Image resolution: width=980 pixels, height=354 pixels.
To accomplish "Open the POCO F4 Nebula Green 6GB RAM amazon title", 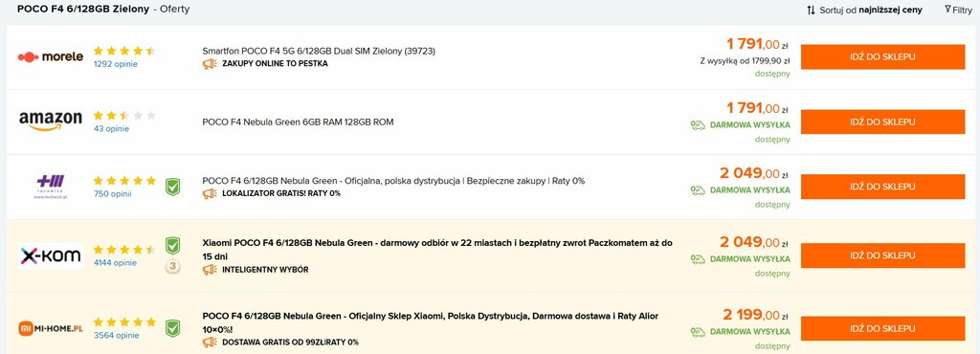I will pos(299,122).
